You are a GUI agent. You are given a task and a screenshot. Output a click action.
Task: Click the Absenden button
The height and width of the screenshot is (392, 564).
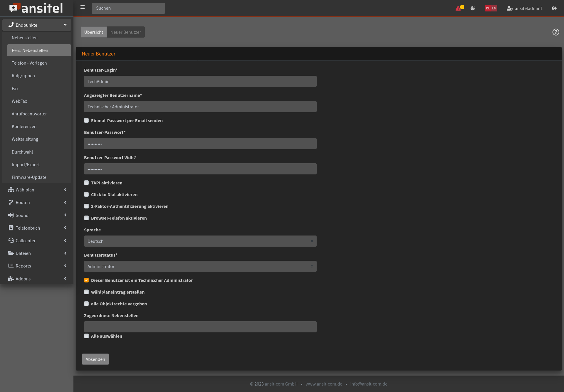tap(95, 359)
